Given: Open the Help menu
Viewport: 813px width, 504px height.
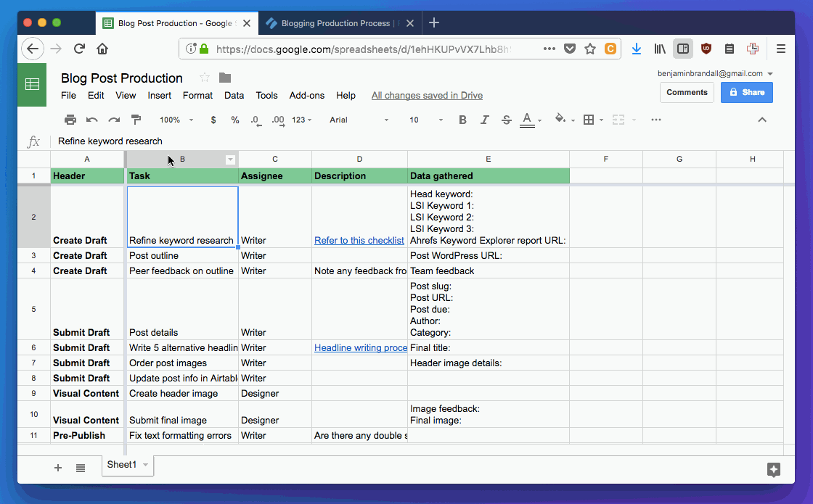Looking at the screenshot, I should pos(346,95).
